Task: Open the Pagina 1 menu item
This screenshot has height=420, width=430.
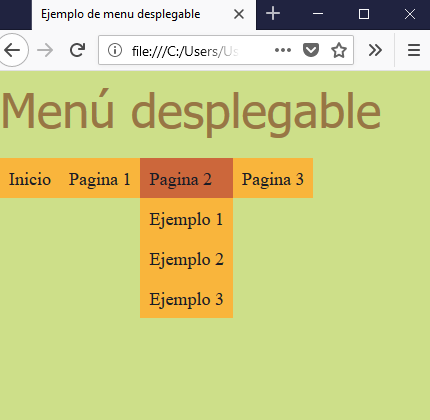Action: click(99, 178)
